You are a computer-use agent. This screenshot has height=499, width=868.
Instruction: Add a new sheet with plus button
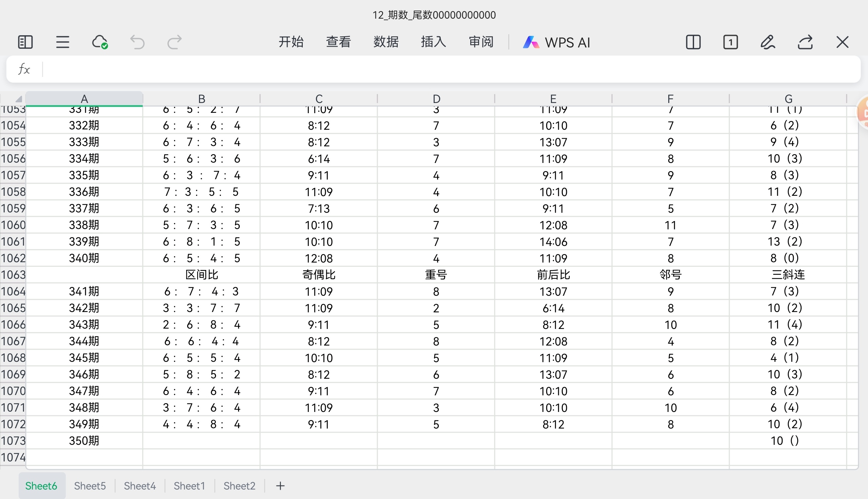pyautogui.click(x=280, y=486)
